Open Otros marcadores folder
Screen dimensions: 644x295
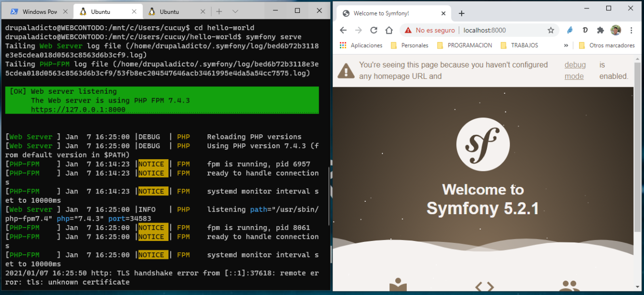[606, 45]
